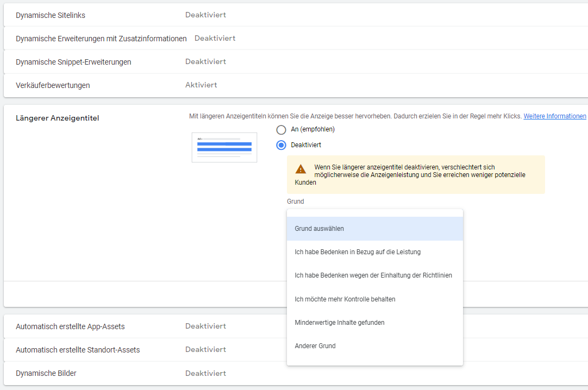
Task: Expand 'Automatisch erstellte Standort-Assets' row
Action: 78,350
